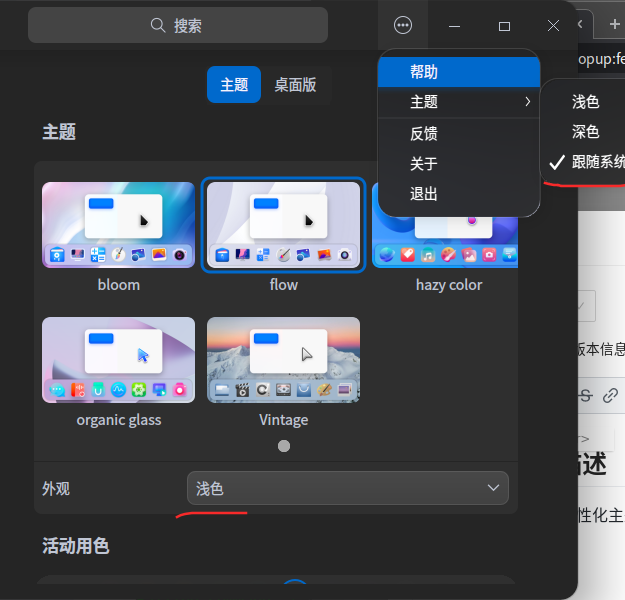The height and width of the screenshot is (600, 625).
Task: Open the three-dot main menu button
Action: pos(403,26)
